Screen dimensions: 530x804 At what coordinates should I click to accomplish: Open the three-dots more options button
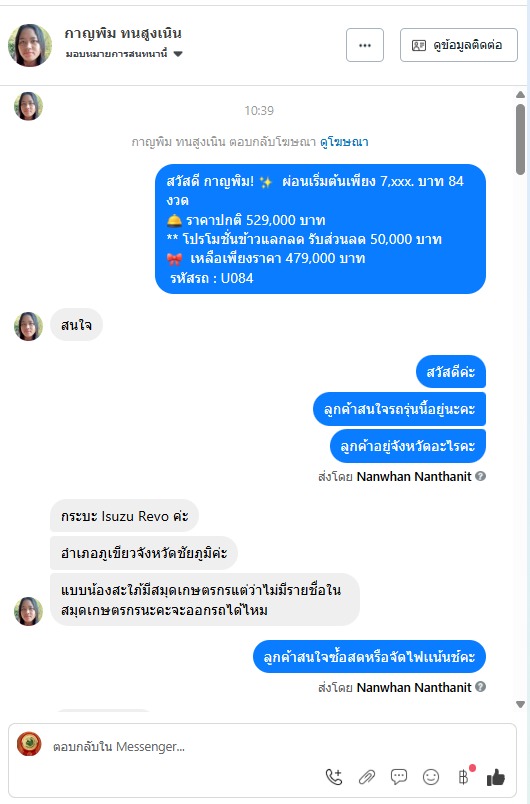[365, 45]
